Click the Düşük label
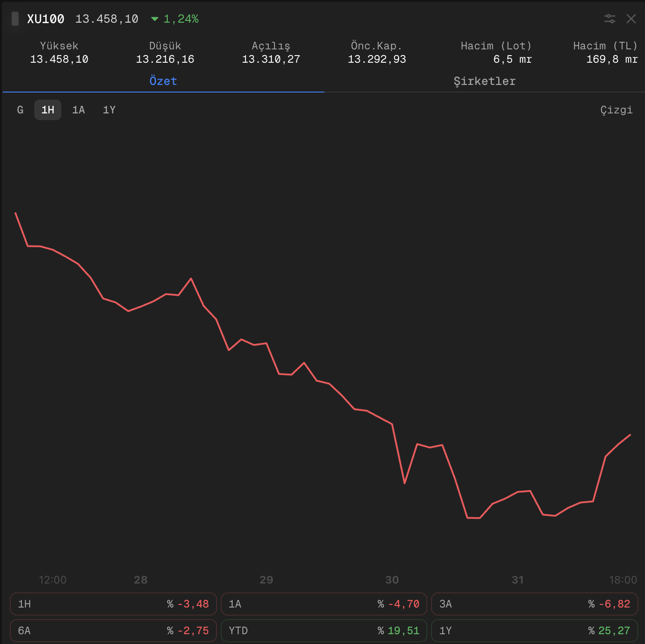 point(165,46)
